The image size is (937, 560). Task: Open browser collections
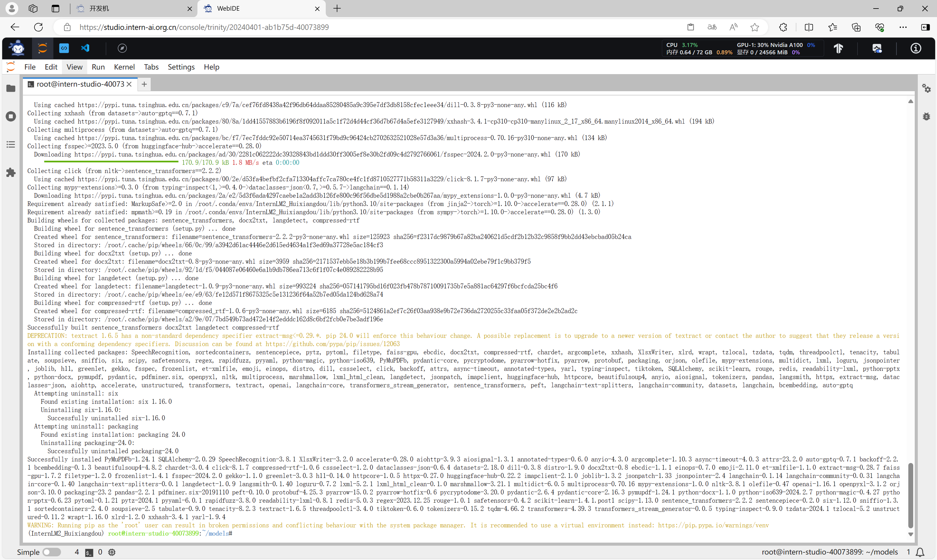pyautogui.click(x=856, y=27)
